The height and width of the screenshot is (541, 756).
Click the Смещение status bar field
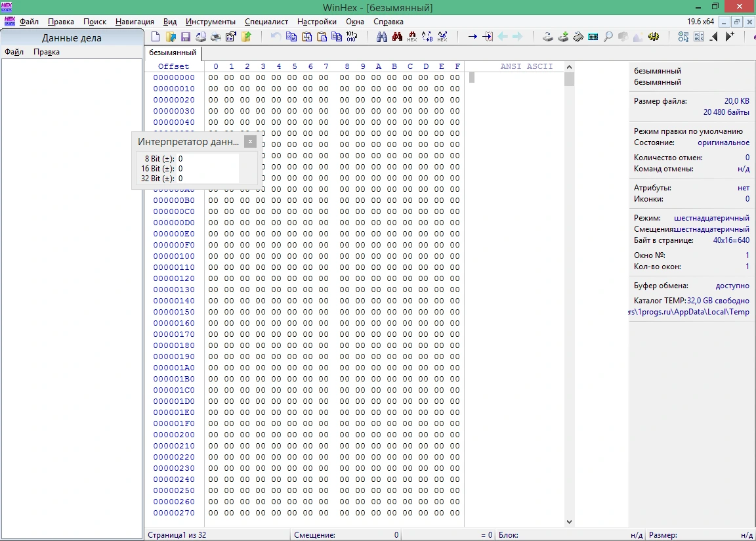pos(346,534)
